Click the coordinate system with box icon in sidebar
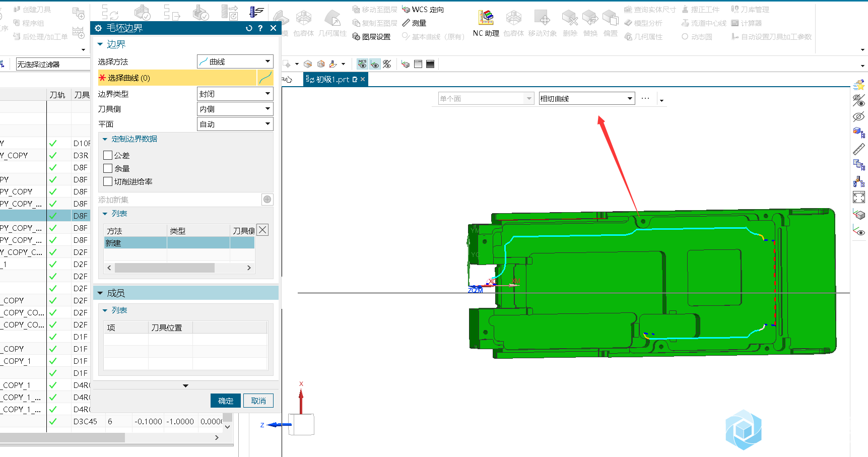Viewport: 868px width, 457px height. click(x=859, y=214)
